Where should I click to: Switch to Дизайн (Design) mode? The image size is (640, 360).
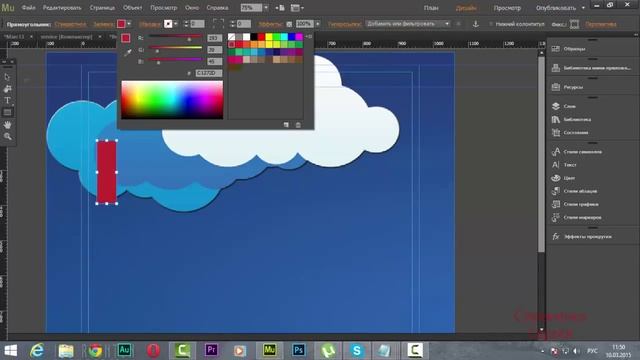[466, 8]
